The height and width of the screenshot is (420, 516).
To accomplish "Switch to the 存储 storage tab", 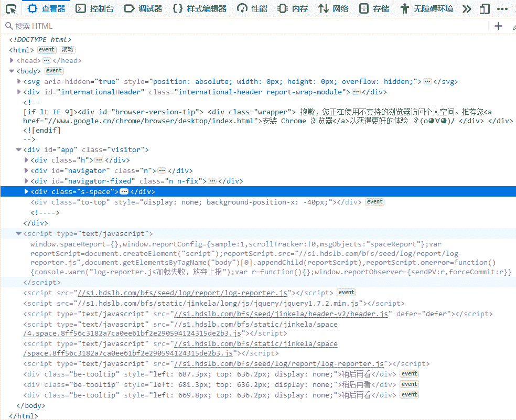I will click(x=375, y=8).
